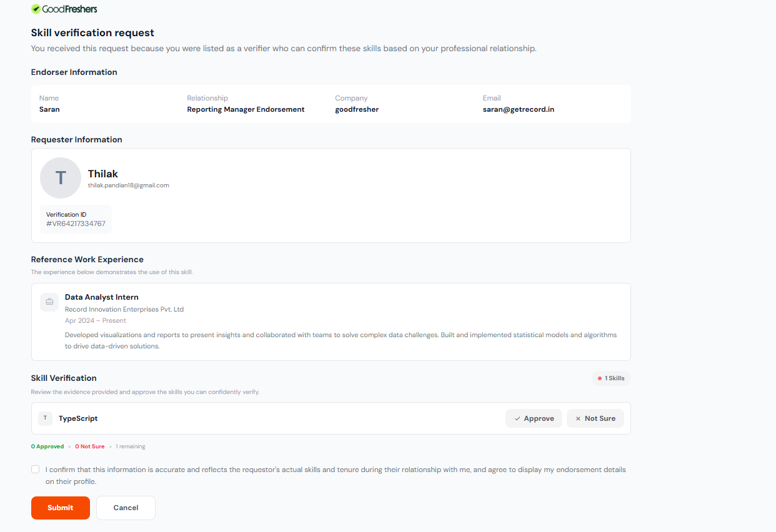Click the Verification ID box
This screenshot has width=776, height=532.
[76, 219]
